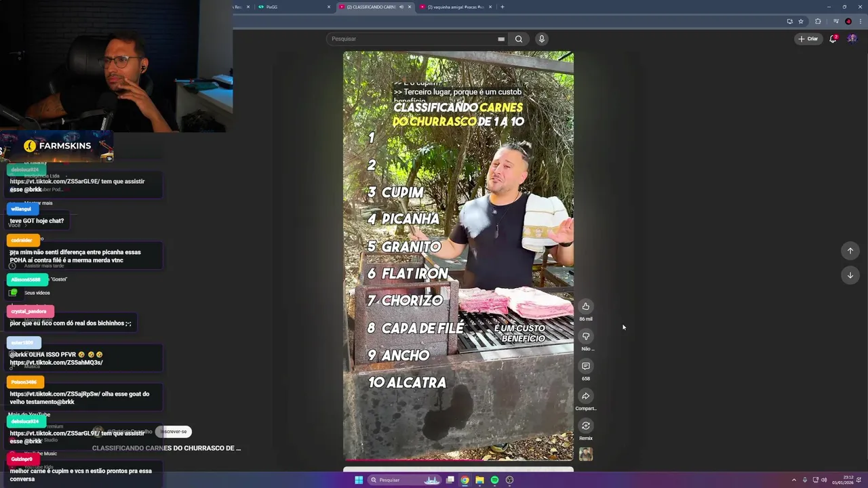Open the on-screen keyboard icon in search box
The height and width of the screenshot is (488, 868).
pyautogui.click(x=501, y=39)
